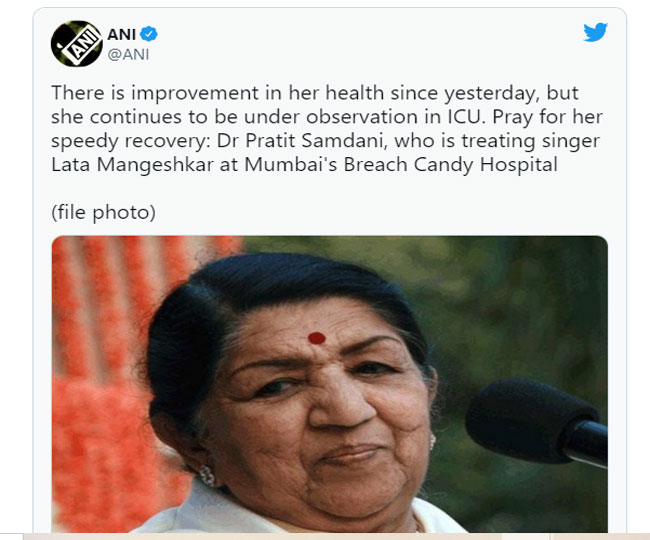Image resolution: width=650 pixels, height=540 pixels.
Task: Click the red bindi in the photo
Action: pyautogui.click(x=317, y=338)
